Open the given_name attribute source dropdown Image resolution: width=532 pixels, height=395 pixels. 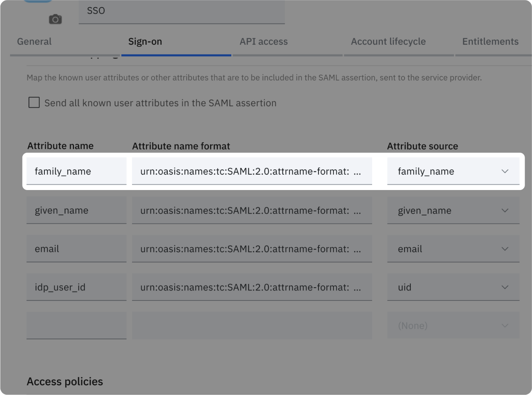453,210
